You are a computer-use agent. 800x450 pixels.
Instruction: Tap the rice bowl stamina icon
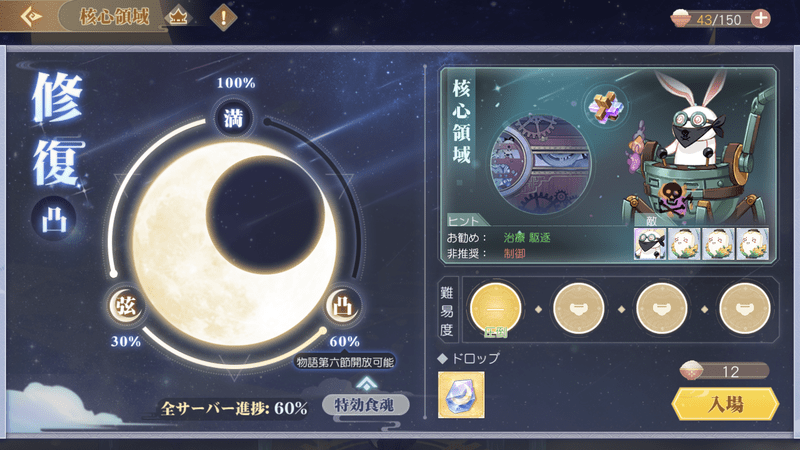click(x=681, y=18)
